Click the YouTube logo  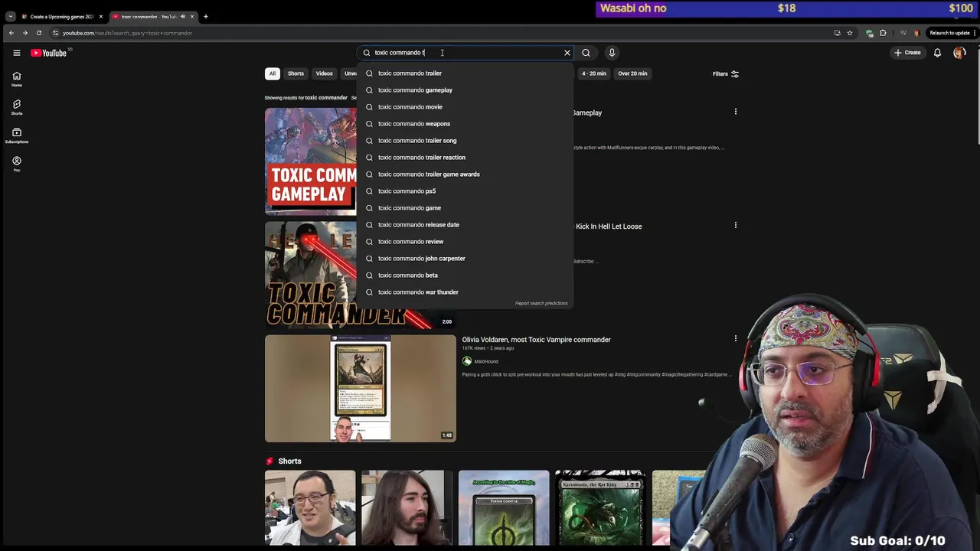click(49, 53)
